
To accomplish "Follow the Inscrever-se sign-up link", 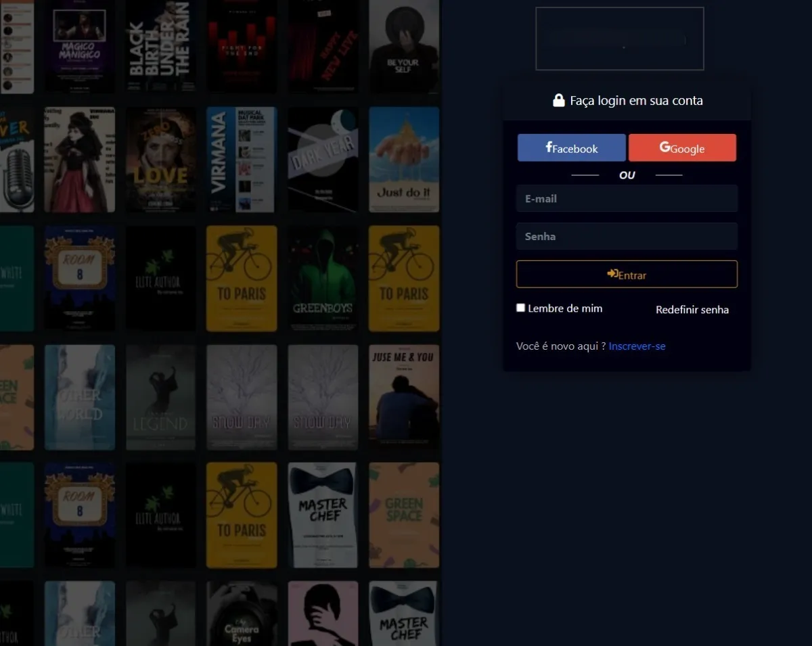I will coord(637,346).
